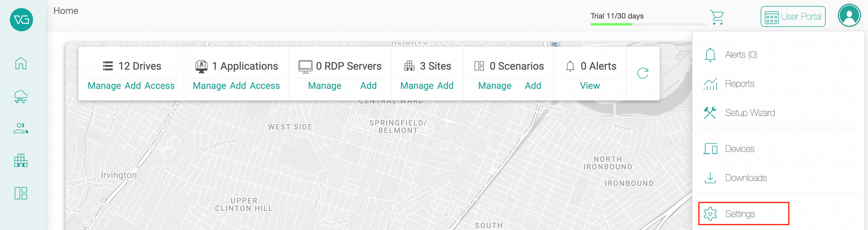
Task: Click the 0 Alerts heading
Action: point(598,66)
